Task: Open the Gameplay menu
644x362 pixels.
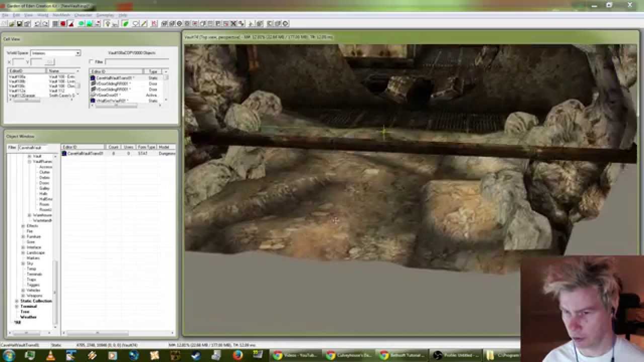Action: tap(105, 15)
